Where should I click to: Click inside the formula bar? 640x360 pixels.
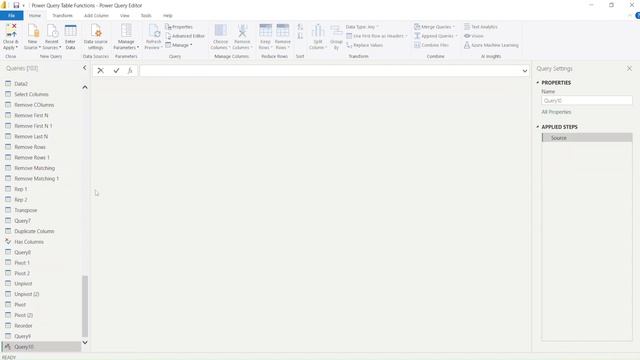(330, 71)
